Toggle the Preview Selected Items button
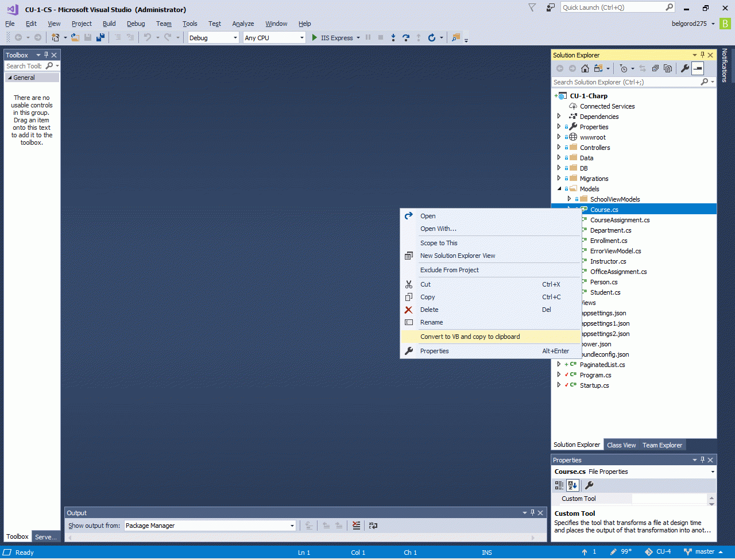 pyautogui.click(x=698, y=68)
